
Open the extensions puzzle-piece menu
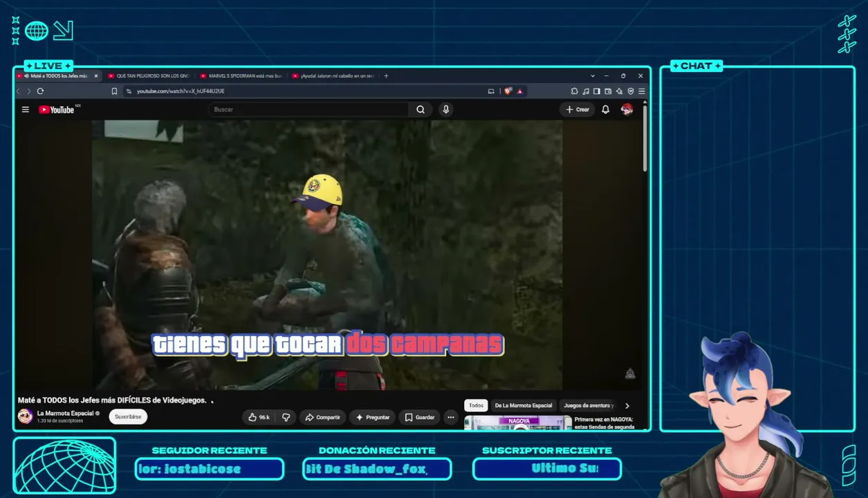coord(574,91)
